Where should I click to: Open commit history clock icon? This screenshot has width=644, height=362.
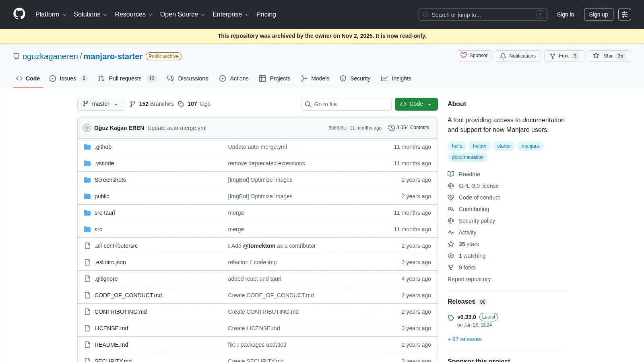click(391, 128)
